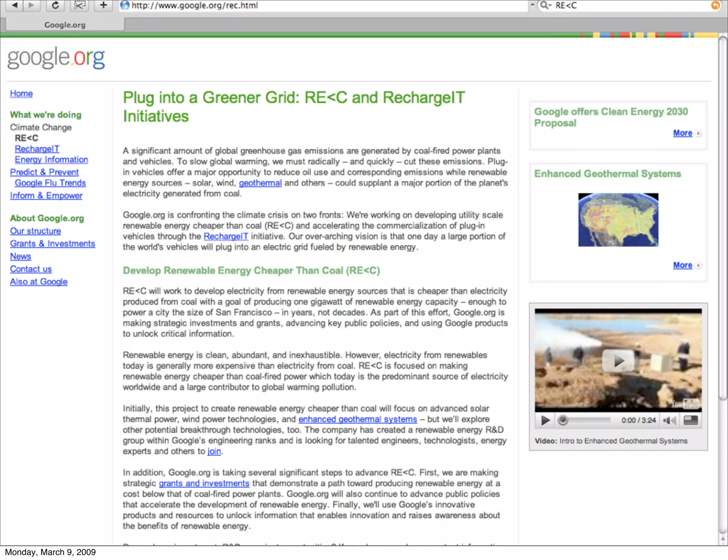728x560 pixels.
Task: Click the video progress slider knob
Action: coord(562,420)
